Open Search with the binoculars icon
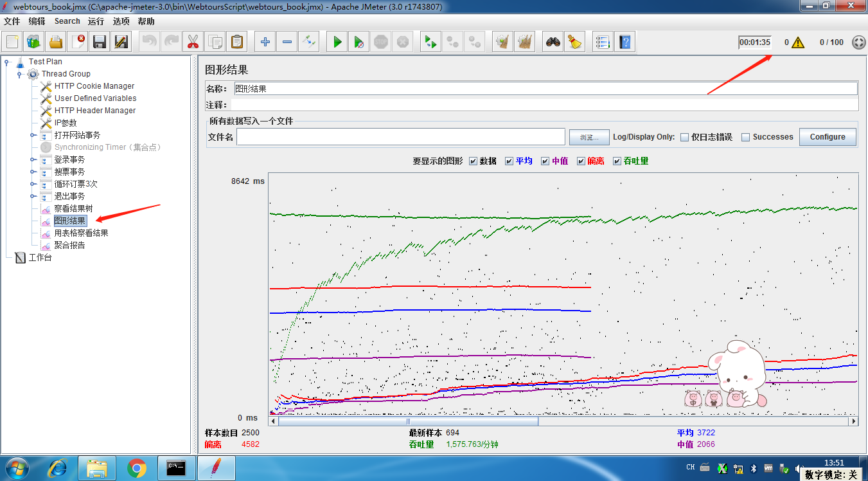 (x=553, y=42)
